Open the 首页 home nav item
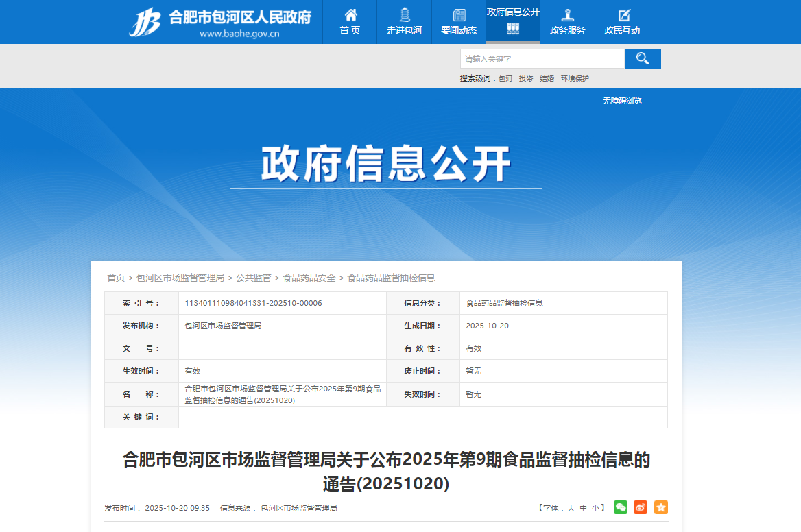The height and width of the screenshot is (532, 801). (x=350, y=22)
